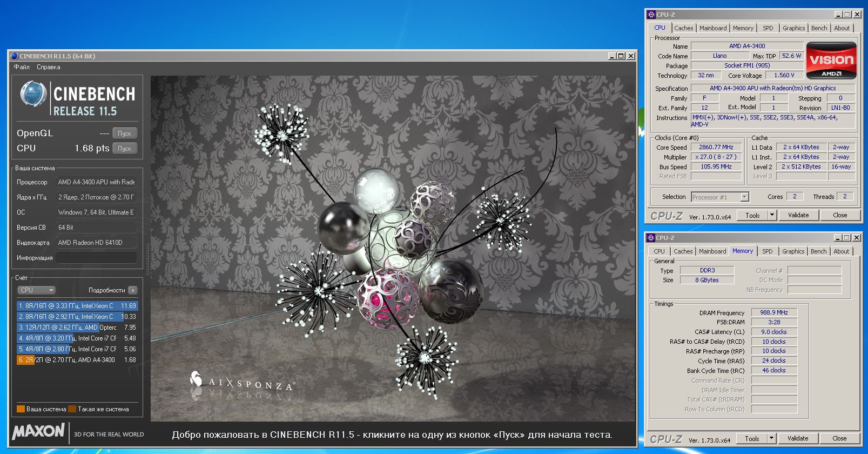868x454 pixels.
Task: Switch to Bench tab in upper CPU-Z
Action: tap(819, 28)
